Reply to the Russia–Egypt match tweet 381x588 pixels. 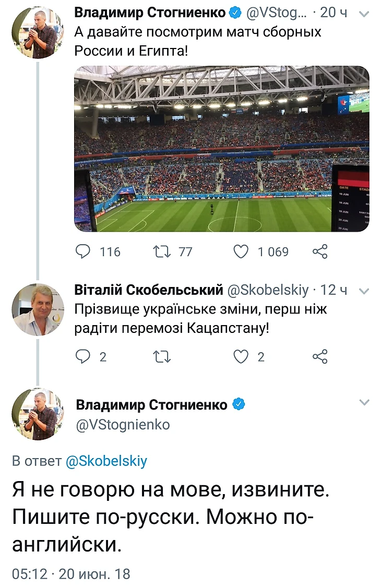pos(84,252)
